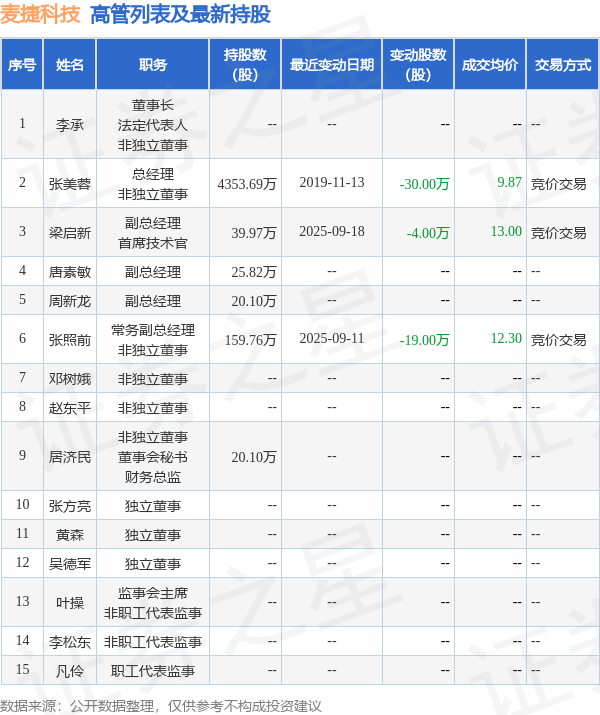
Task: Select the name 叶操
Action: [x=70, y=603]
